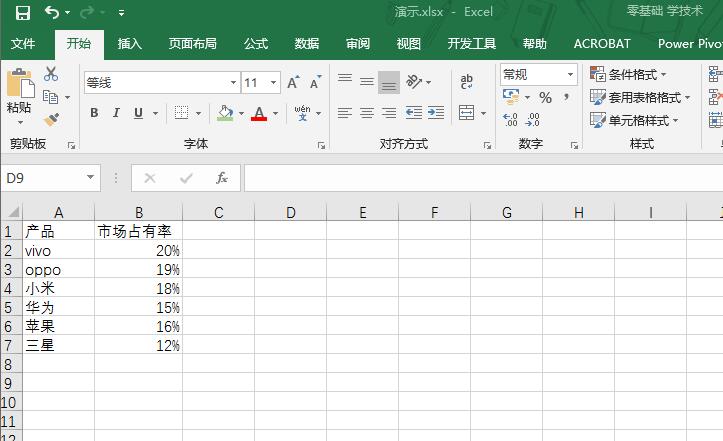Viewport: 723px width, 441px height.
Task: Click the cell Borders icon
Action: (181, 113)
